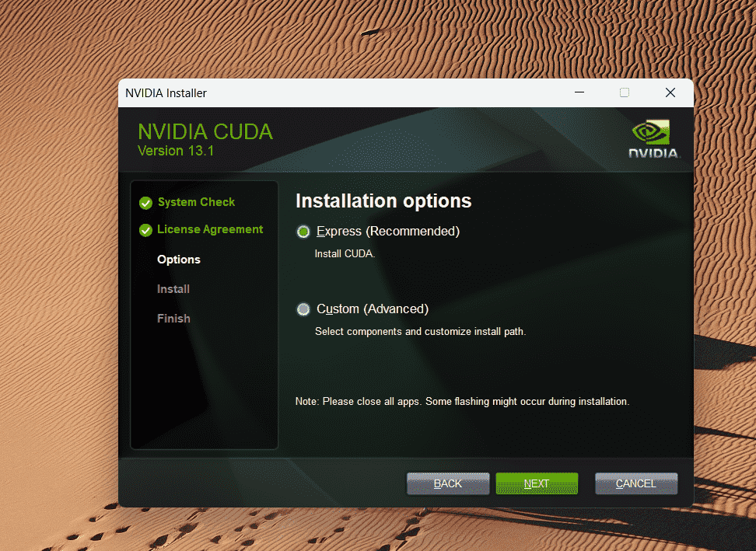Select the Options step in sidebar
Screen dimensions: 756x551
tap(178, 260)
